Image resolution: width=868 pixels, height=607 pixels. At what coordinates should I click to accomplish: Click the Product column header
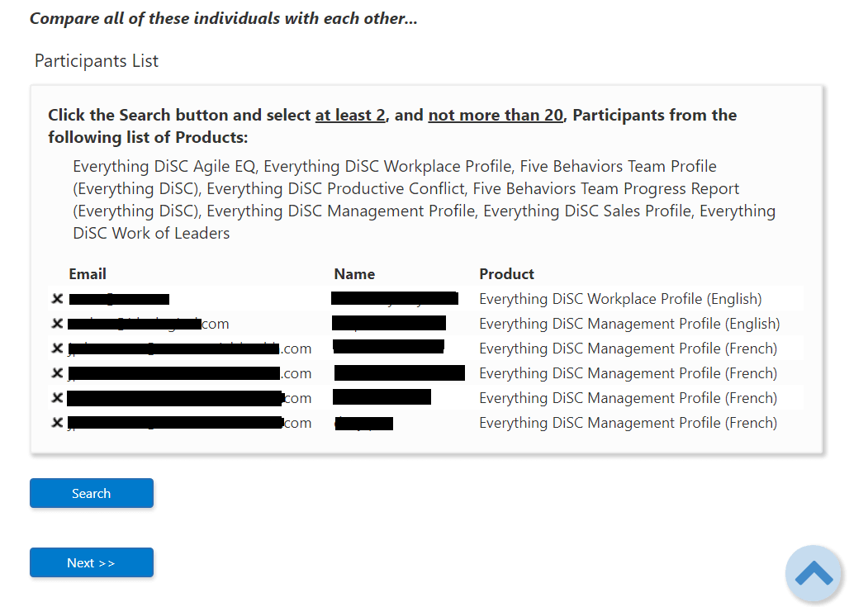pyautogui.click(x=506, y=274)
